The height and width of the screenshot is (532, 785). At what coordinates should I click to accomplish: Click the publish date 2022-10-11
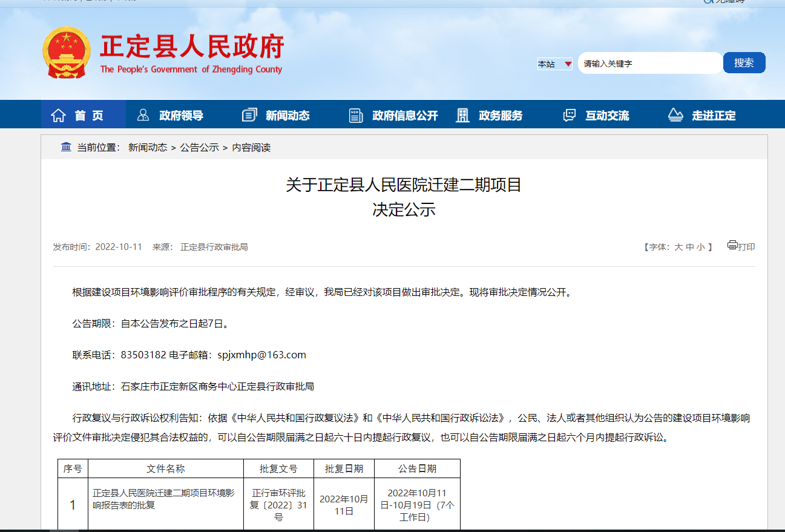coord(119,247)
